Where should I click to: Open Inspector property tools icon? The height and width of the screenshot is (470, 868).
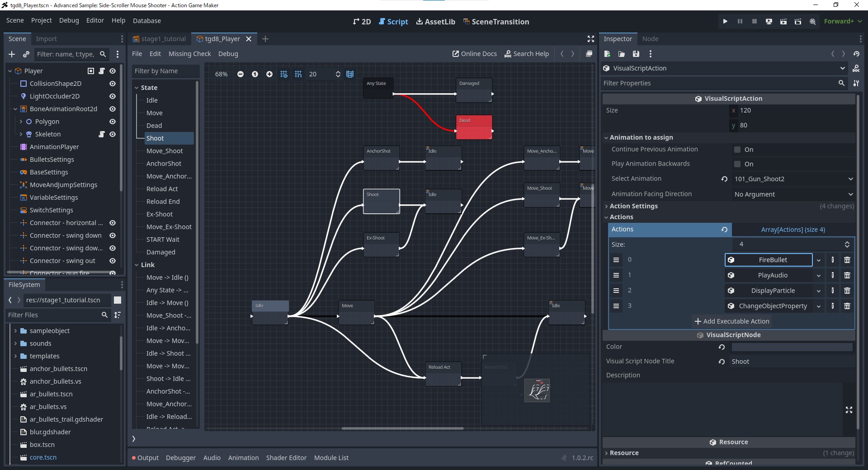[856, 83]
